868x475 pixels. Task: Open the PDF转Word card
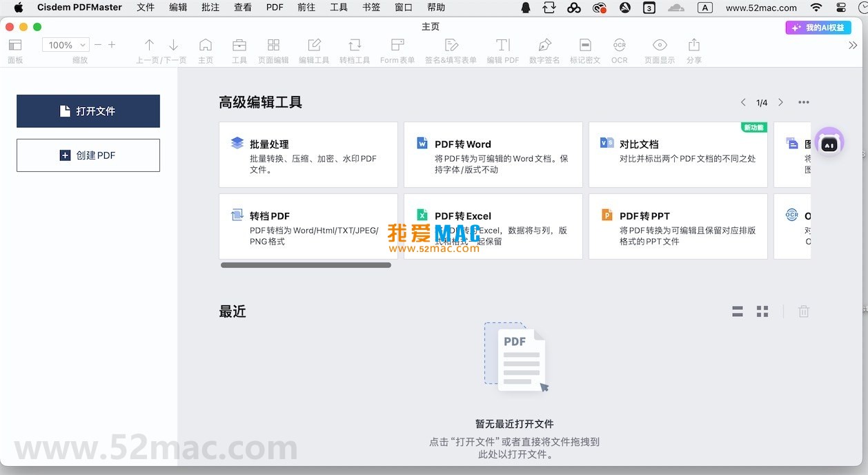[493, 155]
